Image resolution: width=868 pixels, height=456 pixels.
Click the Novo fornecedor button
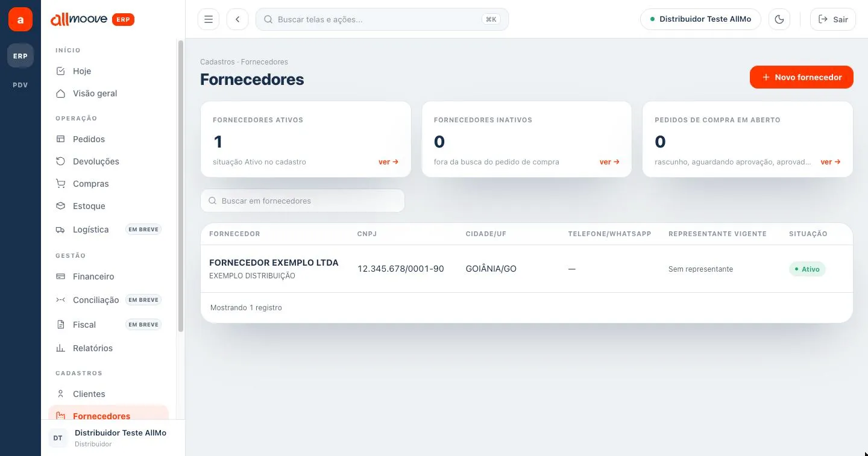point(802,77)
